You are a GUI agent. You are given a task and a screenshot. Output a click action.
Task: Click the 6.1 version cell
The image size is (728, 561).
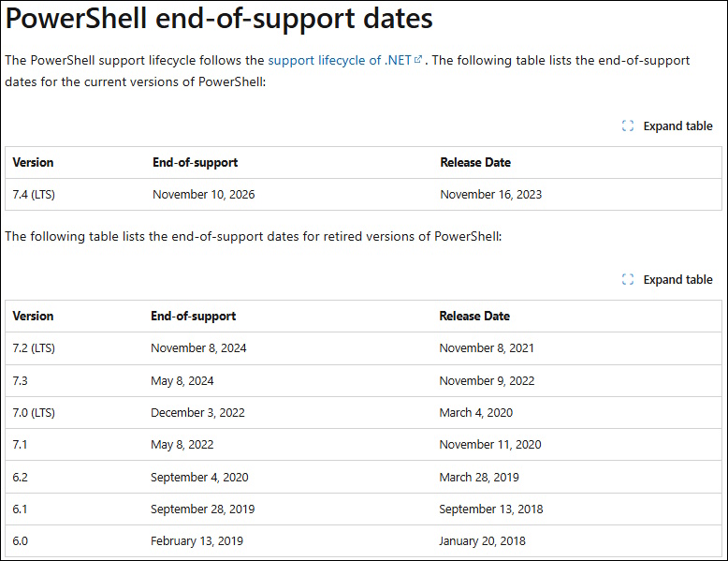[20, 509]
